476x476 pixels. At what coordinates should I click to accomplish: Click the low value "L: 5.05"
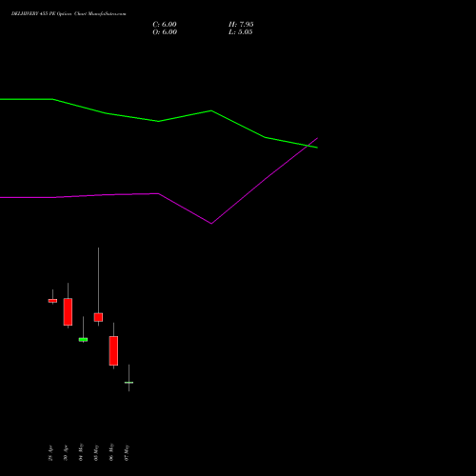pos(241,32)
